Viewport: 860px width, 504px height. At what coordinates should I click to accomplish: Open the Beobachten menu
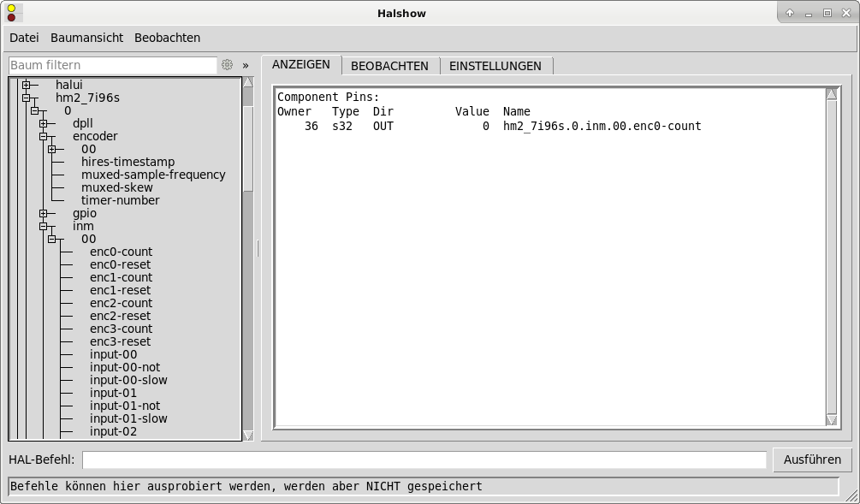coord(167,38)
